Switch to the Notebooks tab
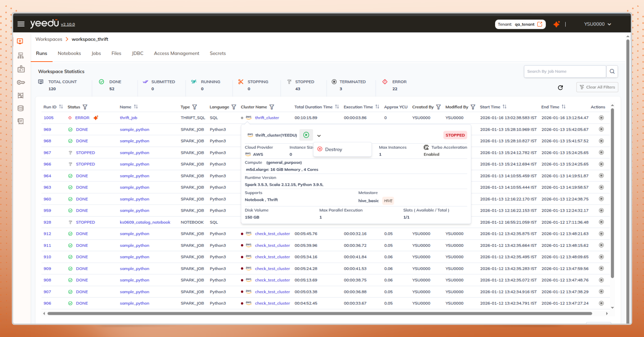Screen dimensions: 644x337 click(x=69, y=53)
